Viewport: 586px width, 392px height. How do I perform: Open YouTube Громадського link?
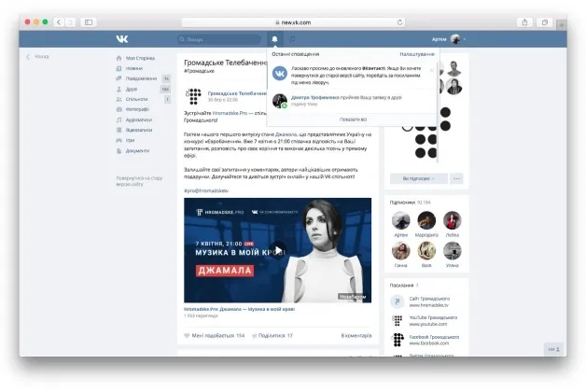click(x=433, y=317)
